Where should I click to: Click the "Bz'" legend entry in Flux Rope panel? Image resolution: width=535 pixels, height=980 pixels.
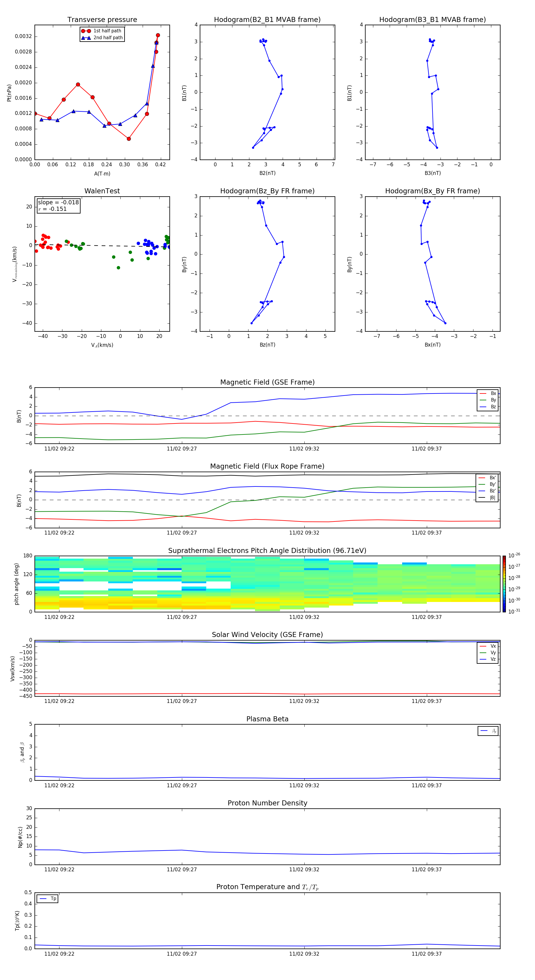coord(487,491)
